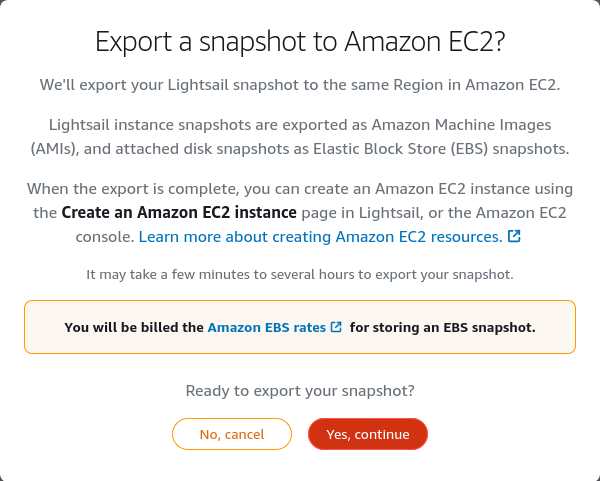Click the Amazon Machine Images phrase
The height and width of the screenshot is (481, 600).
pyautogui.click(x=461, y=125)
